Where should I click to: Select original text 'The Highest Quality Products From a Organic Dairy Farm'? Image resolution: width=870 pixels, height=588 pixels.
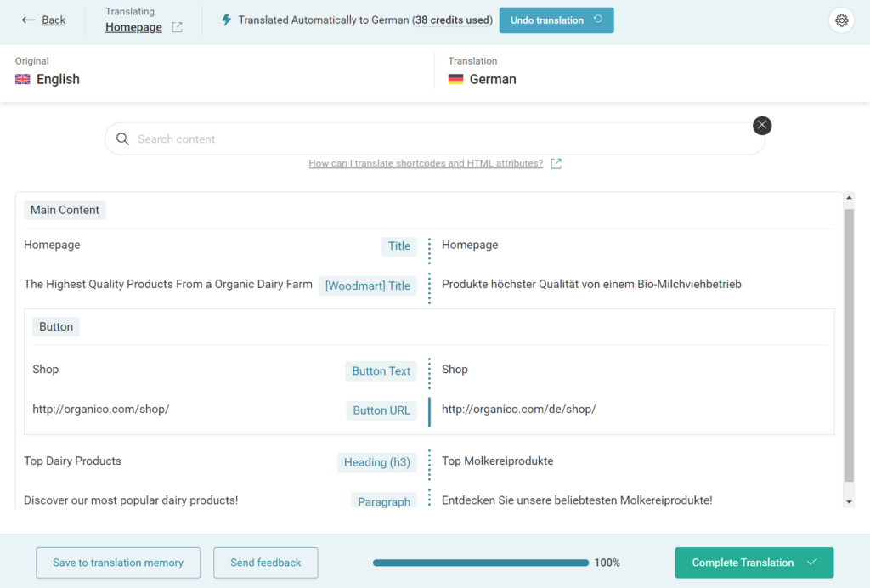168,284
